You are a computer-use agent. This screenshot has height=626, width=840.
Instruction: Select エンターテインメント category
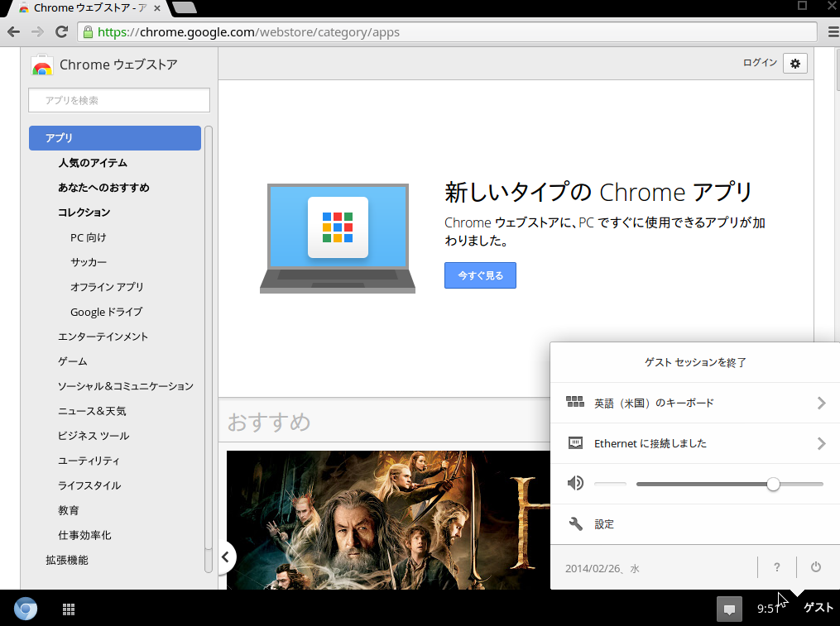[103, 337]
